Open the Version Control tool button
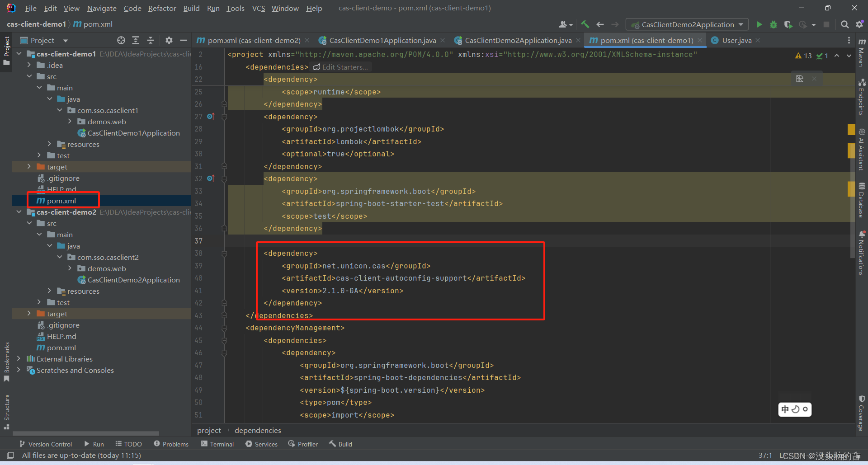 [46, 444]
